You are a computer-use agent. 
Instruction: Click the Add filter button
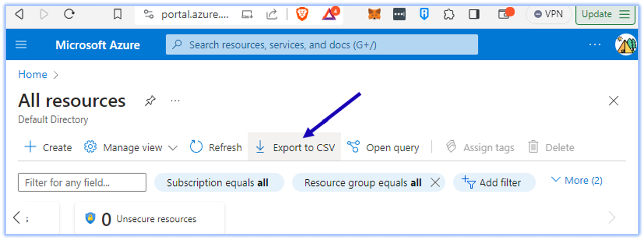click(494, 182)
